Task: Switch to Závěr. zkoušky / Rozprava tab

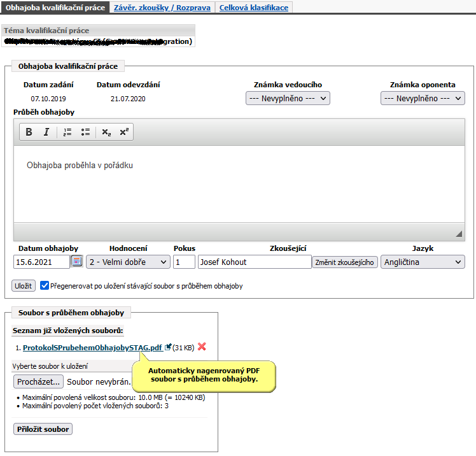Action: 162,8
